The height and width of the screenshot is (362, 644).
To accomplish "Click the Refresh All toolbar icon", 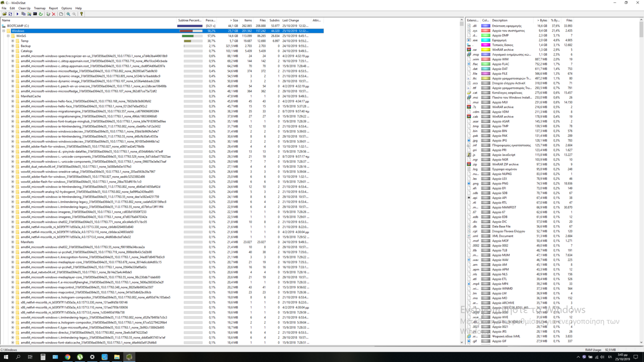I will (x=11, y=14).
